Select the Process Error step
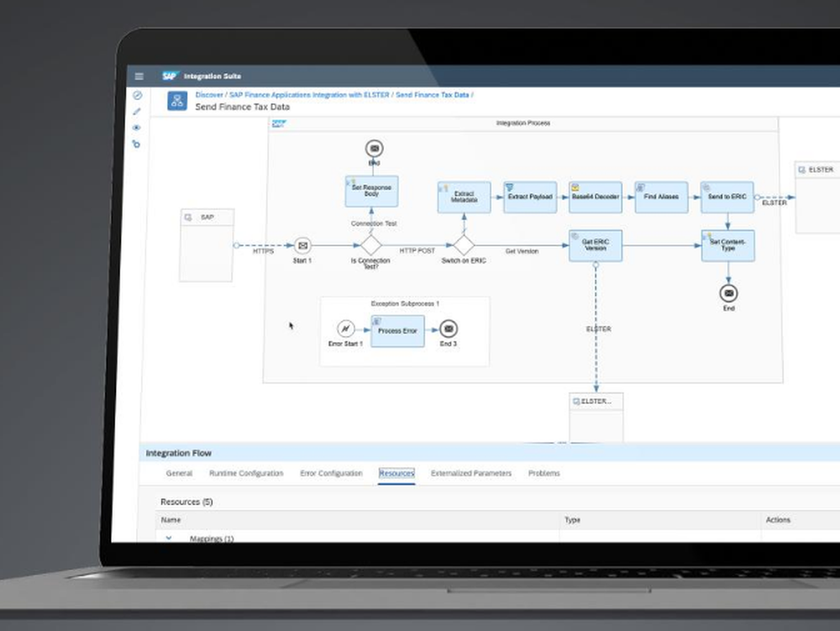Viewport: 840px width, 631px height. coord(397,331)
